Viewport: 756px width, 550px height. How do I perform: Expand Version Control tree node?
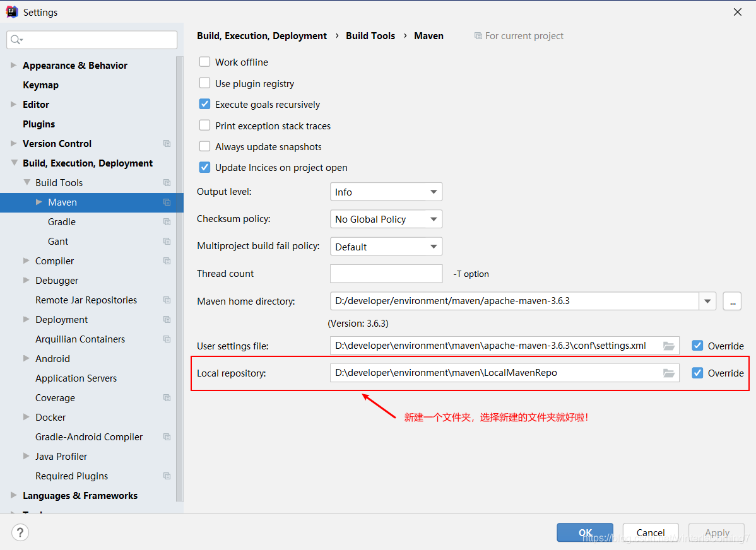click(x=13, y=143)
